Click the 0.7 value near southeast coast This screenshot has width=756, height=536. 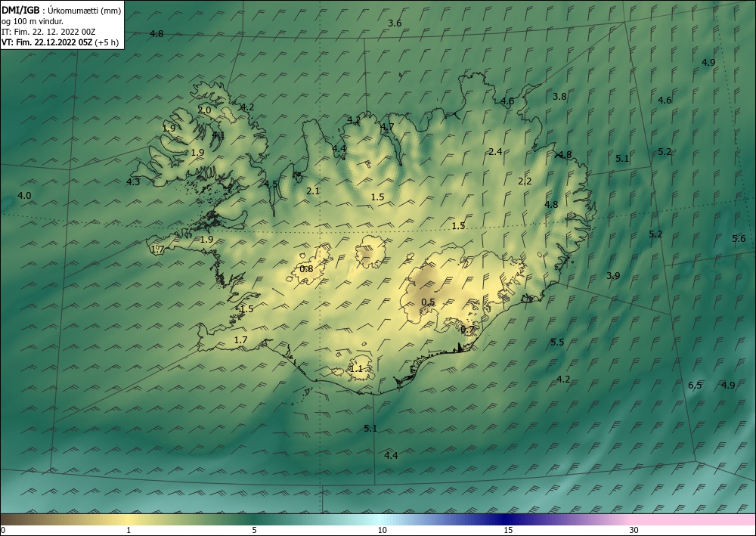tap(468, 330)
